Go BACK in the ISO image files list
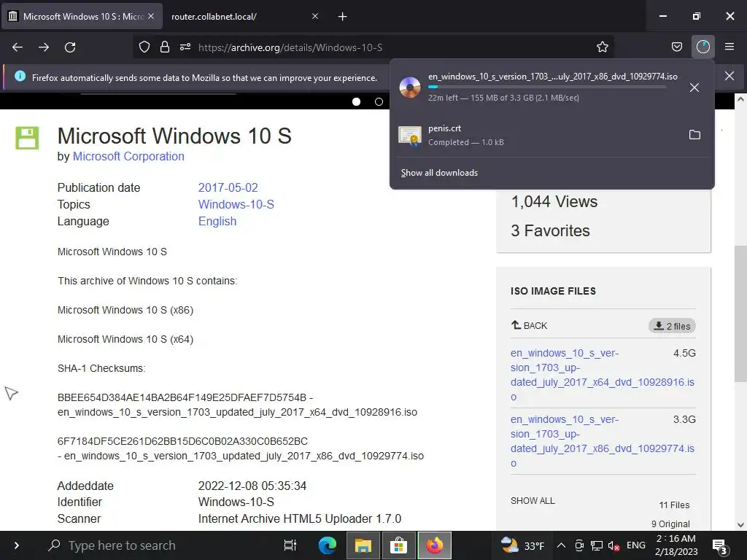This screenshot has width=747, height=560. pos(530,326)
